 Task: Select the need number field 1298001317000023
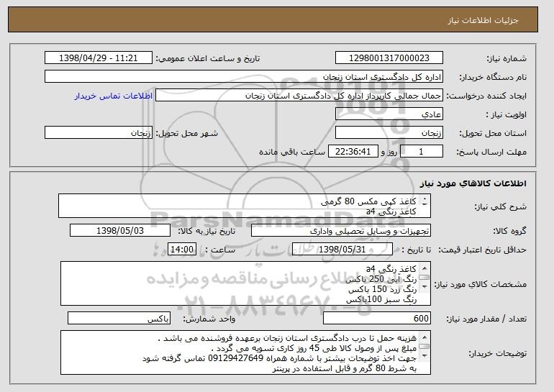389,58
